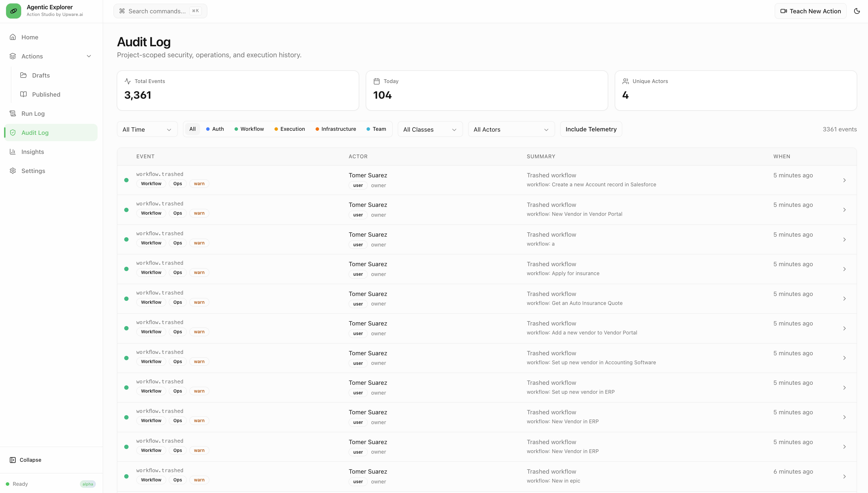Screen dimensions: 868x493
Task: Open the All Classes dropdown
Action: [x=430, y=129]
